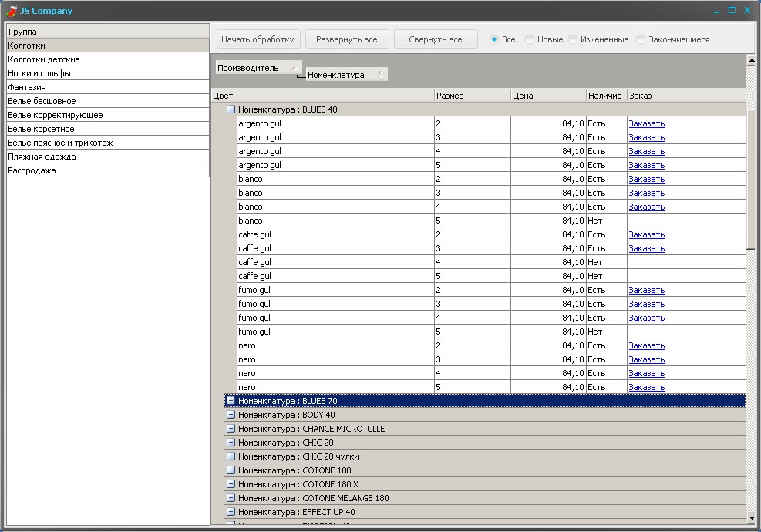
Task: Click the vertical scrollbar down arrow
Action: point(751,518)
